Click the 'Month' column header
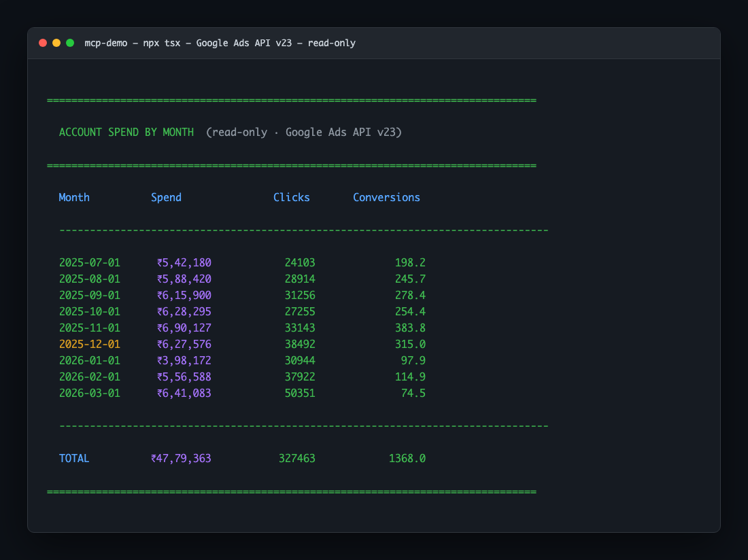The height and width of the screenshot is (560, 748). pos(74,197)
